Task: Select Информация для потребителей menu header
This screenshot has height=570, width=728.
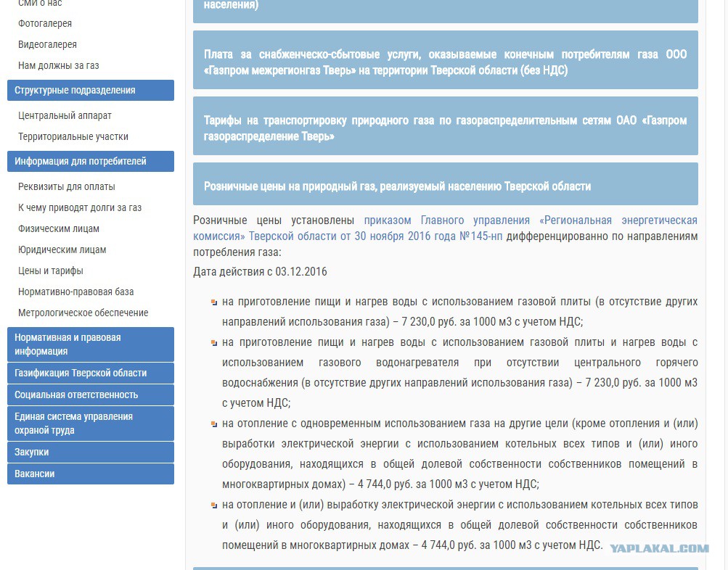Action: pyautogui.click(x=91, y=162)
